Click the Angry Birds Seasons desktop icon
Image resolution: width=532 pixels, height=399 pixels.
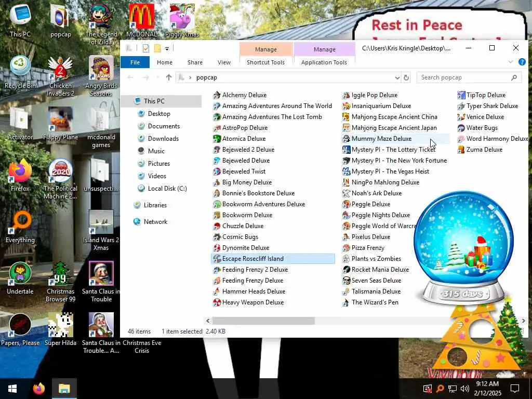[101, 76]
